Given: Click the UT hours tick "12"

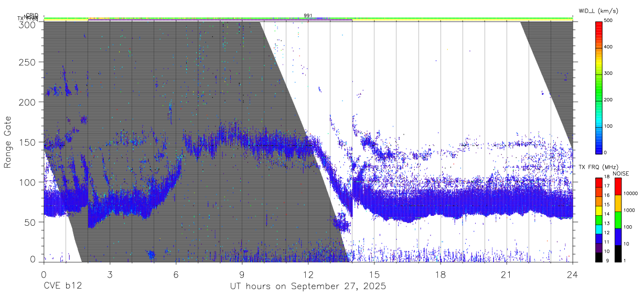Looking at the screenshot, I should point(308,274).
